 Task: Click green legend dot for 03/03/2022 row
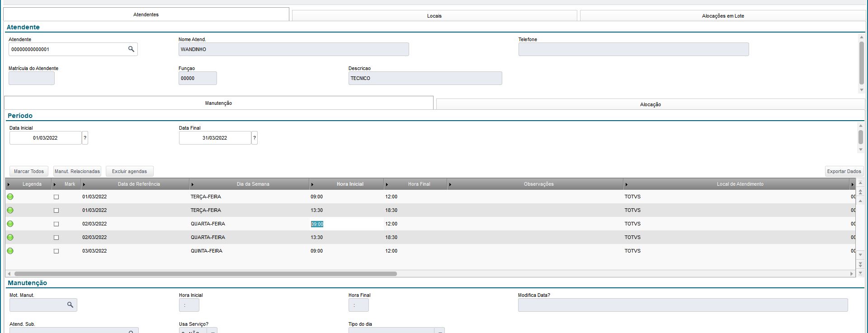click(10, 251)
